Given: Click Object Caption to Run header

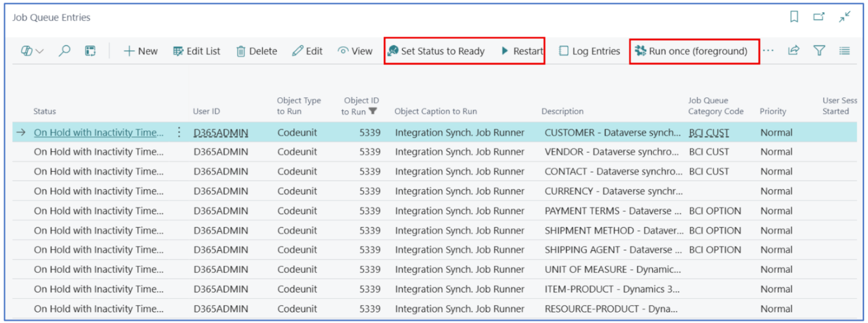Looking at the screenshot, I should tap(436, 112).
